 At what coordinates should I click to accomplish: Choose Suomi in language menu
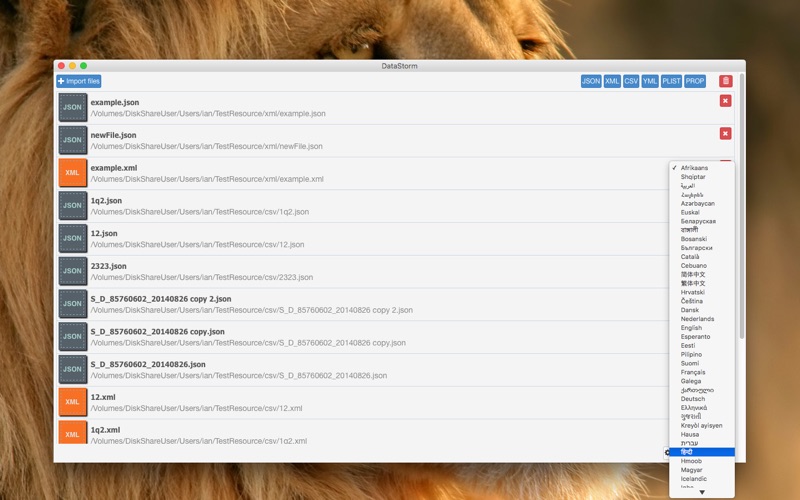702,363
